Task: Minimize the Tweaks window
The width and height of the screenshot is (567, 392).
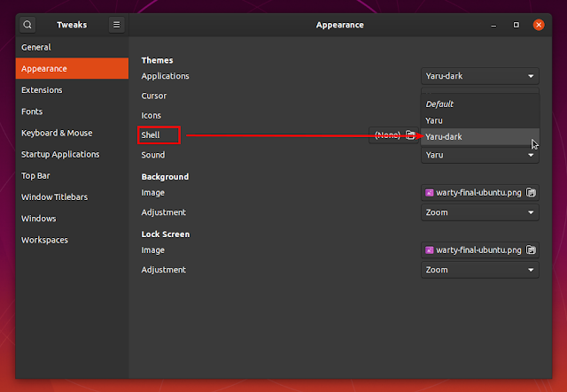Action: point(493,25)
